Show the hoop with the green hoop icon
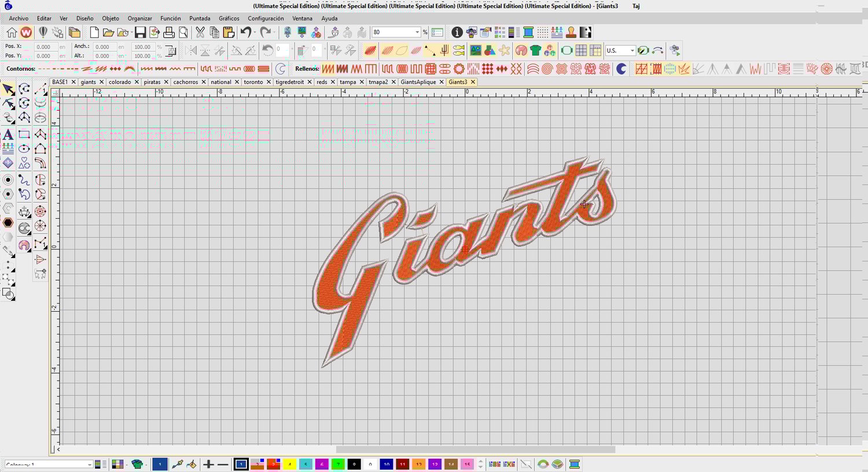 coord(567,50)
